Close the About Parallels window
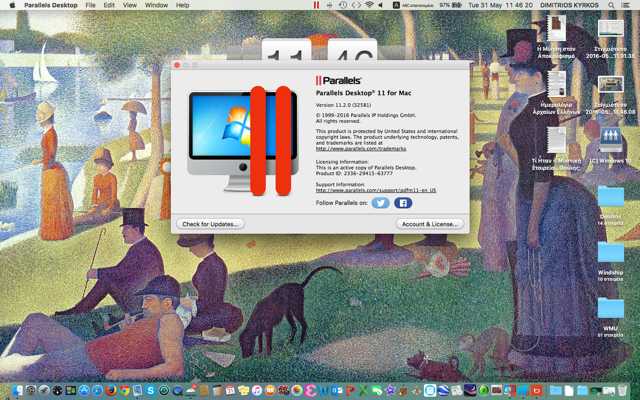640x400 pixels. tap(177, 65)
